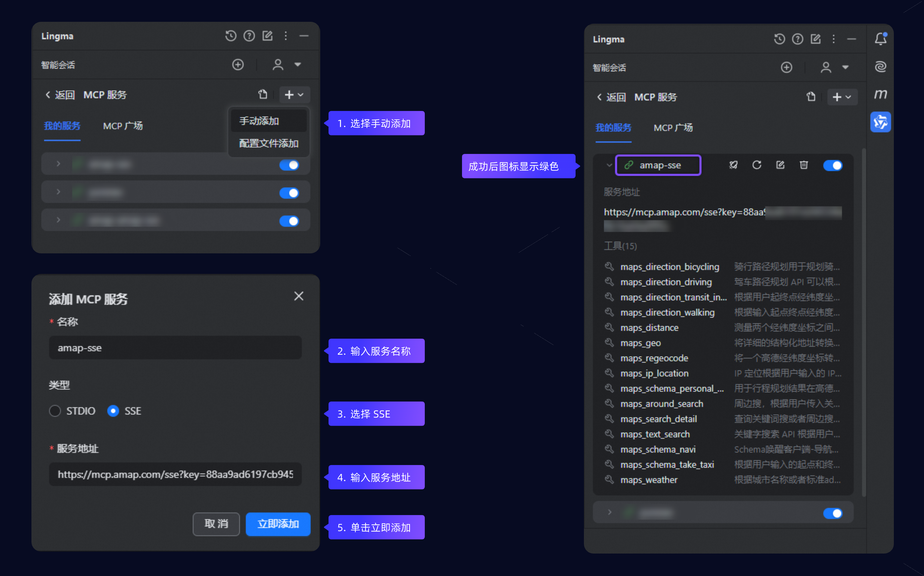Click the pin icon on amap-sse row
924x576 pixels.
pos(733,165)
